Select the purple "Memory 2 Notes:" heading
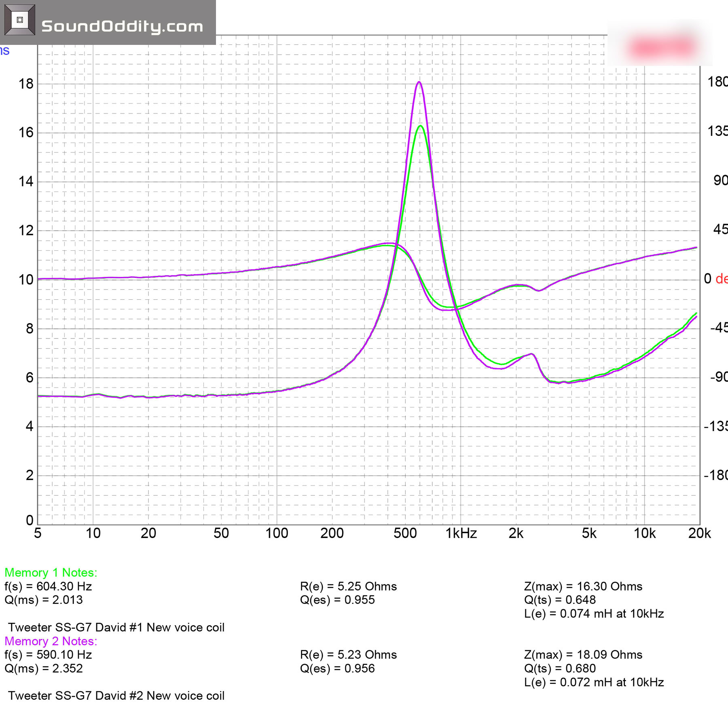The width and height of the screenshot is (728, 728). [51, 641]
